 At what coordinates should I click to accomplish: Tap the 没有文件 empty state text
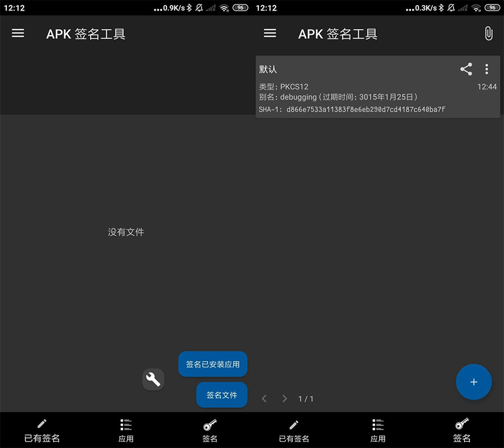[x=125, y=232]
